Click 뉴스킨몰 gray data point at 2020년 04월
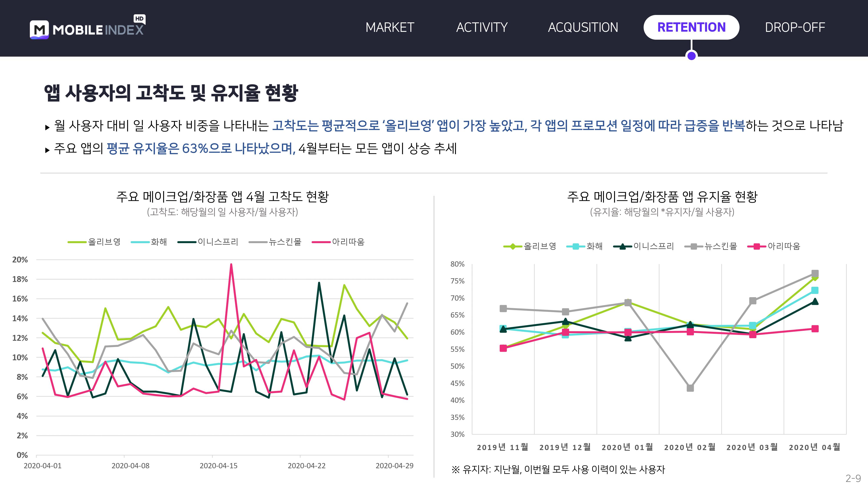The height and width of the screenshot is (488, 868). tap(815, 273)
